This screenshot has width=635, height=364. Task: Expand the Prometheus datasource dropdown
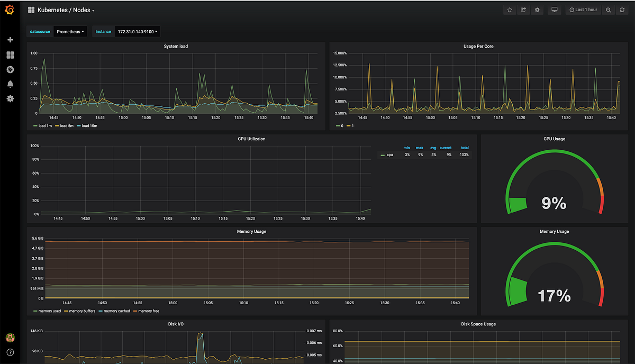point(70,32)
